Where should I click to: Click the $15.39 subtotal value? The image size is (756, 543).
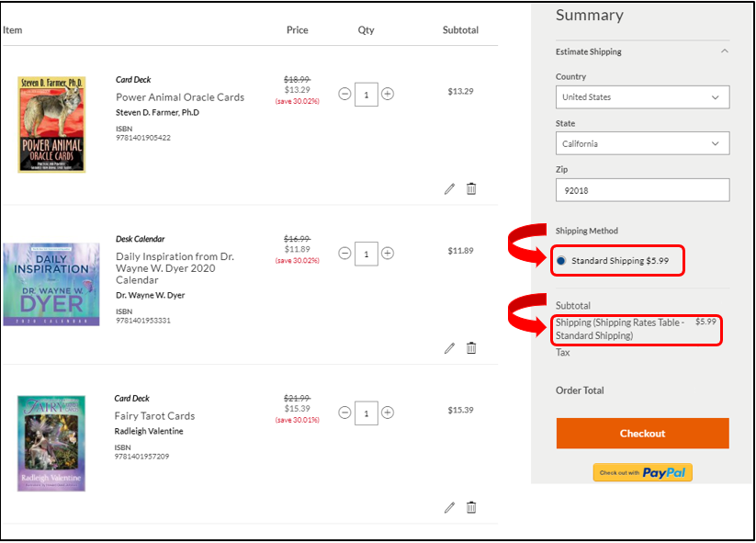tap(460, 411)
